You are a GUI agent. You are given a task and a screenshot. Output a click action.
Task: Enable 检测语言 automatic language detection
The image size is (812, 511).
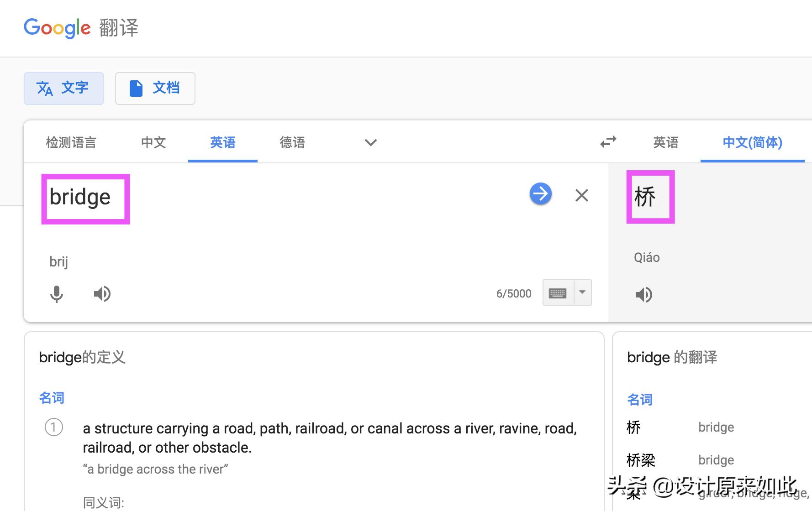71,142
